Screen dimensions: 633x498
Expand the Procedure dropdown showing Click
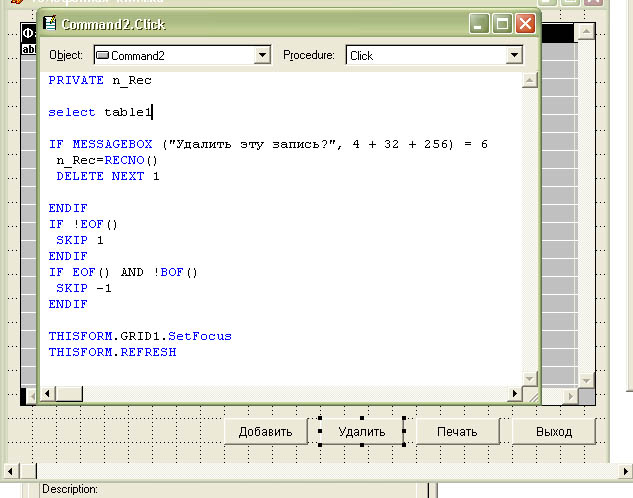click(x=514, y=55)
